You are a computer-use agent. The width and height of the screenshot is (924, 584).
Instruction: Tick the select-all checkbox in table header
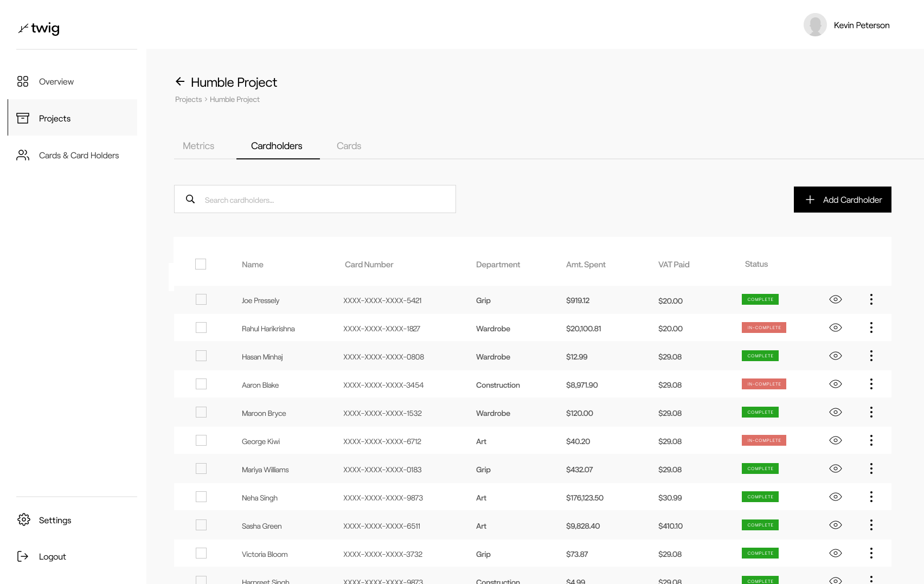201,264
